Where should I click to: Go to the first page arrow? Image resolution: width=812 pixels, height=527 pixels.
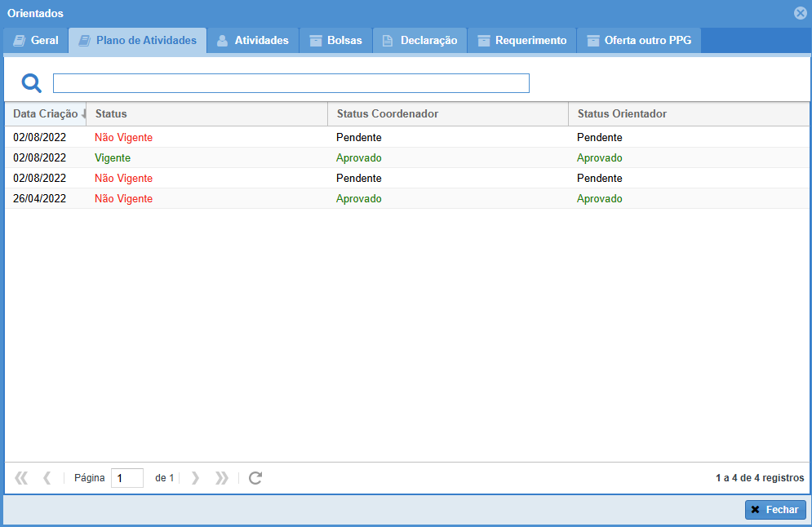tap(21, 478)
